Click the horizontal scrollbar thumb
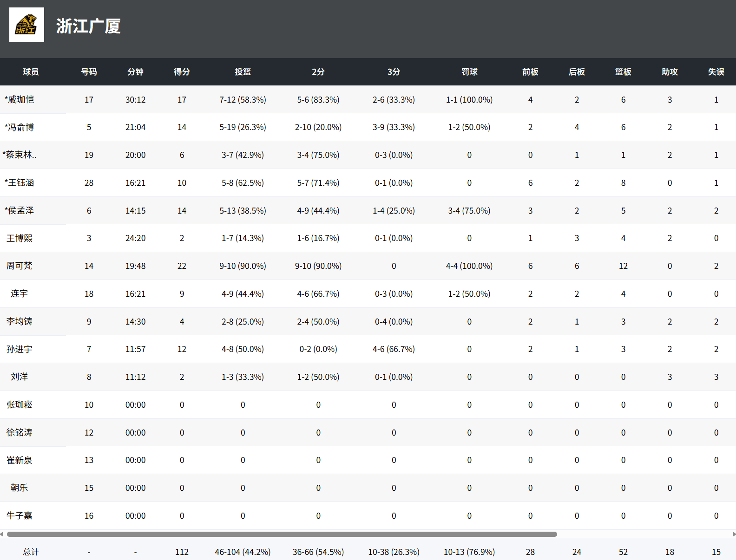 click(282, 534)
